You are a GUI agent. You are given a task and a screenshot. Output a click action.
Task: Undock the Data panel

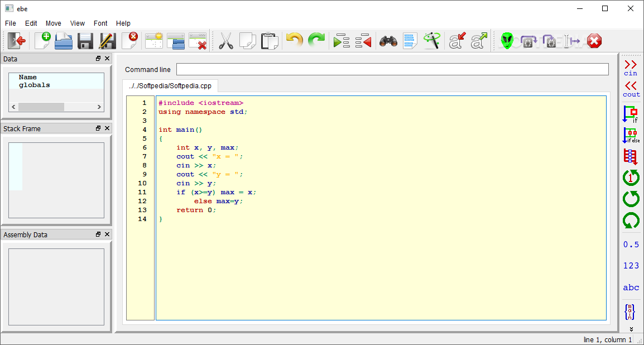pos(99,58)
